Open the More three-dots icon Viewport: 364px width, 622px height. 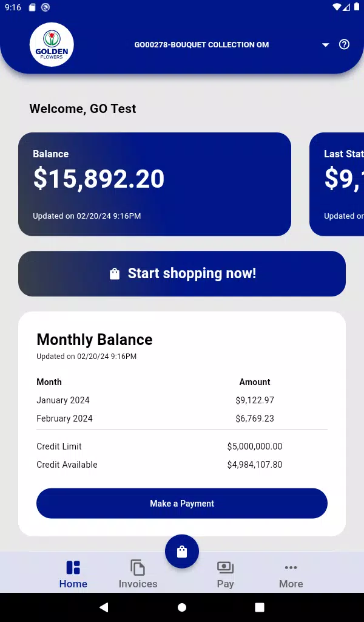291,568
